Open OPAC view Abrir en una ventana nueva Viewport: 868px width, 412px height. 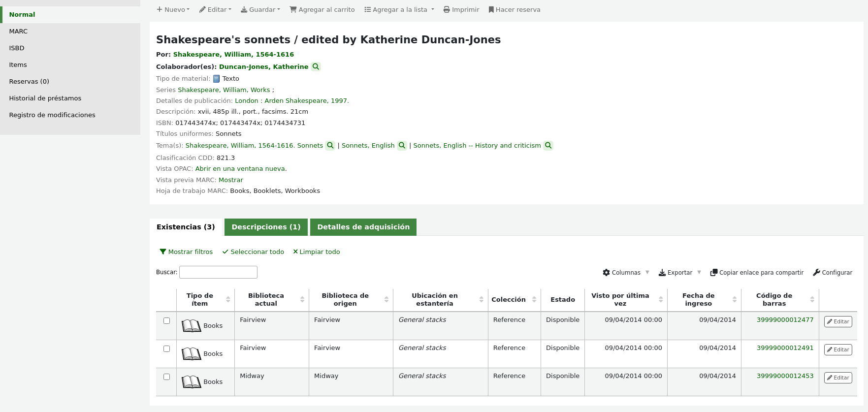click(x=241, y=168)
